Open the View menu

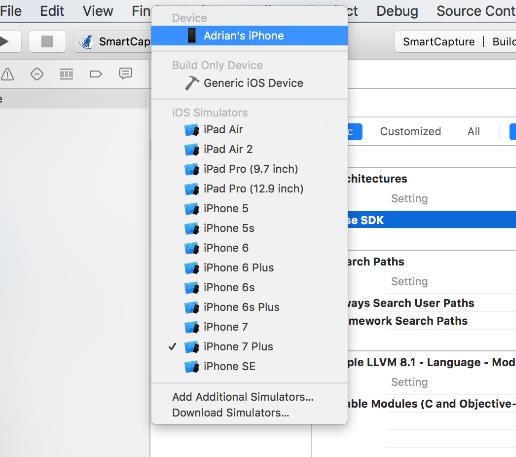click(x=98, y=11)
